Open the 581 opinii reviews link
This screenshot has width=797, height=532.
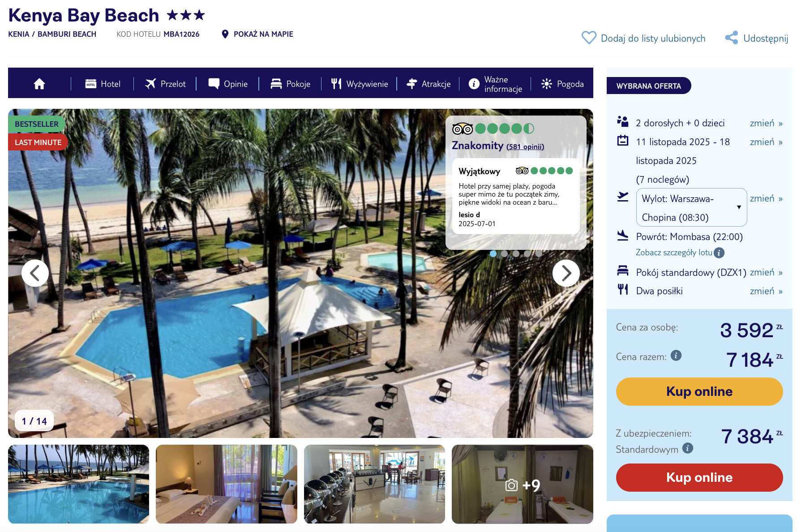click(525, 147)
